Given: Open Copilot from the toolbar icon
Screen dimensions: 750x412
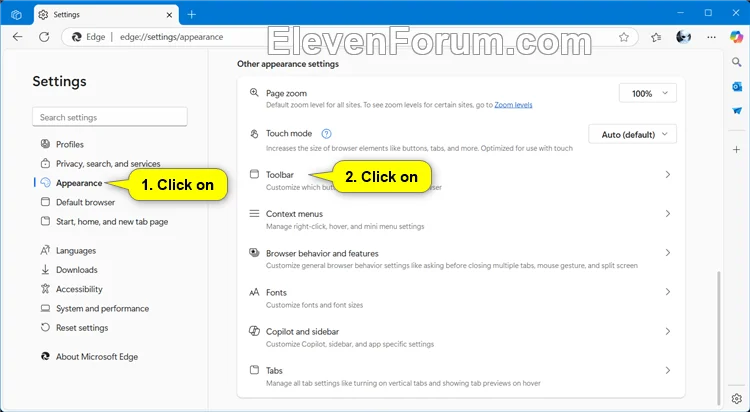Looking at the screenshot, I should 737,37.
